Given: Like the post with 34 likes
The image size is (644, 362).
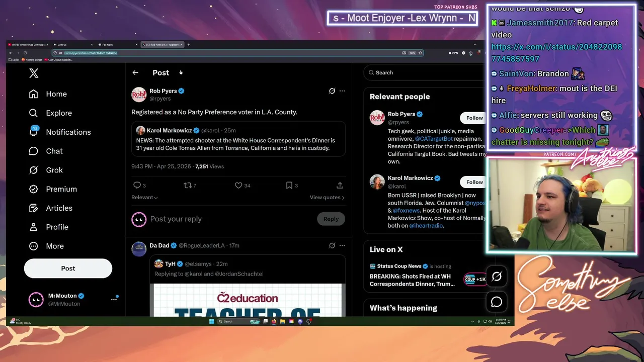Looking at the screenshot, I should coord(238,186).
